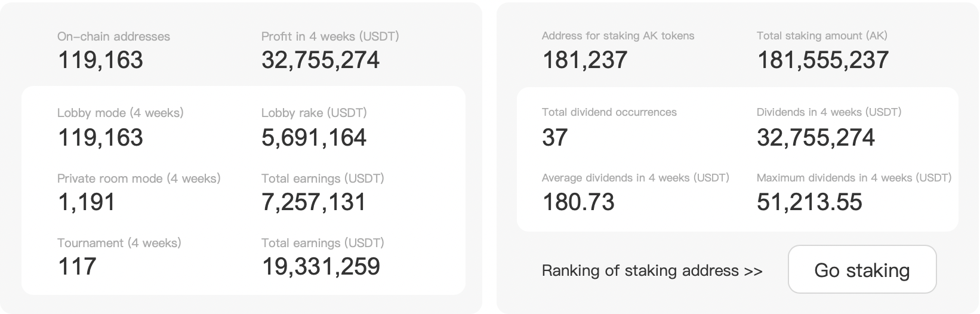Select the Tournament (4 weeks) label
This screenshot has height=314, width=980.
tap(119, 243)
